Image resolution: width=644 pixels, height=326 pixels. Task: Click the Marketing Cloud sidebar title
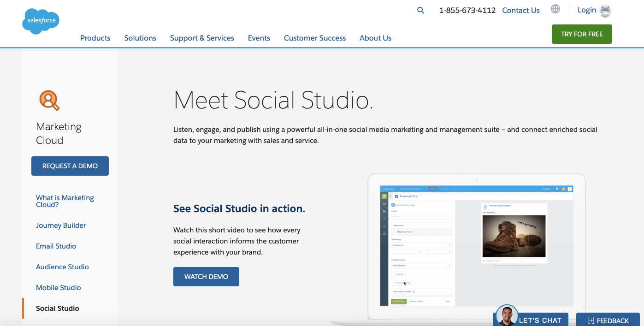(x=59, y=134)
